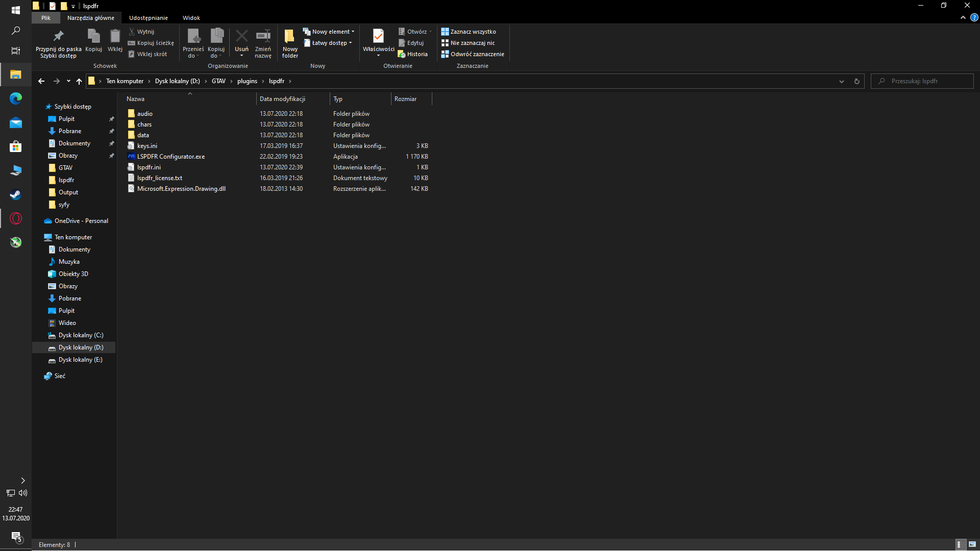
Task: Switch to the Widok ribbon tab
Action: (x=191, y=18)
